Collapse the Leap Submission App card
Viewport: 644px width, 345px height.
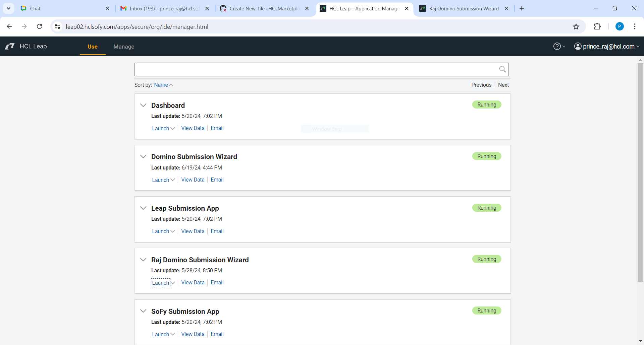[x=143, y=208]
